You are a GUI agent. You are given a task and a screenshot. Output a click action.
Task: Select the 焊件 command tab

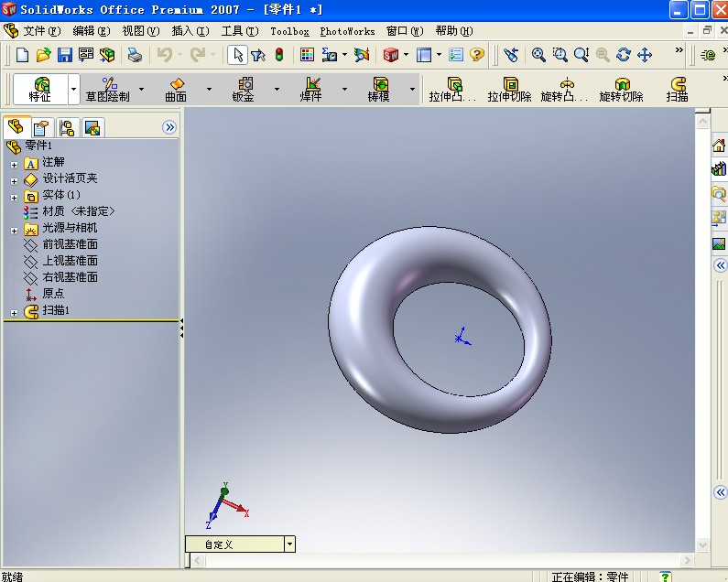(x=311, y=89)
